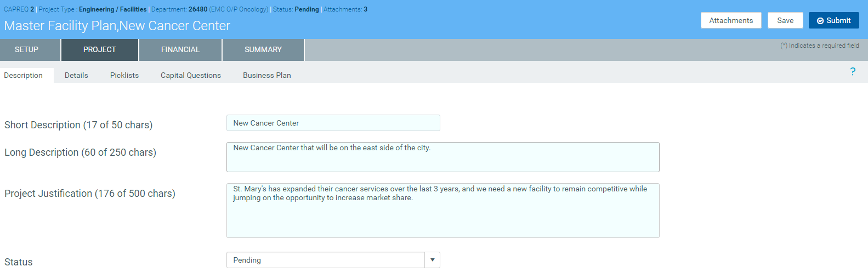Click the blue Submit button

pyautogui.click(x=833, y=20)
